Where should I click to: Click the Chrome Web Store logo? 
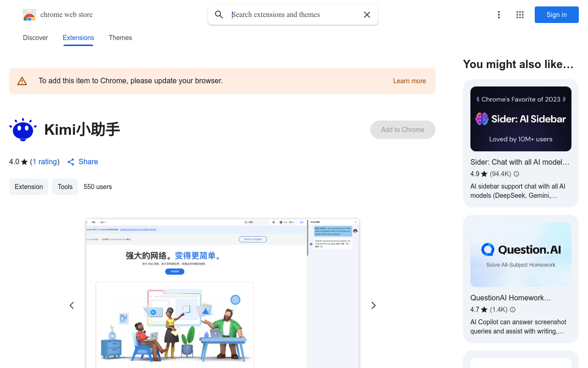click(x=29, y=15)
